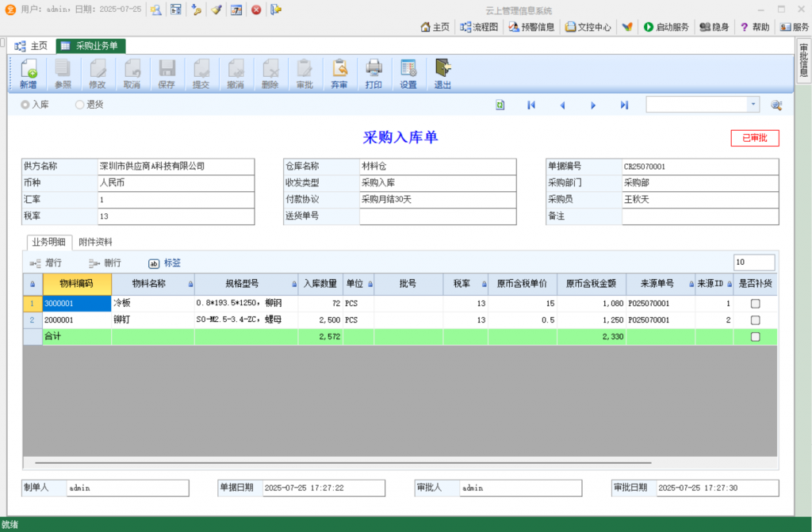
Task: Click the 物料编码 column header
Action: coord(77,284)
